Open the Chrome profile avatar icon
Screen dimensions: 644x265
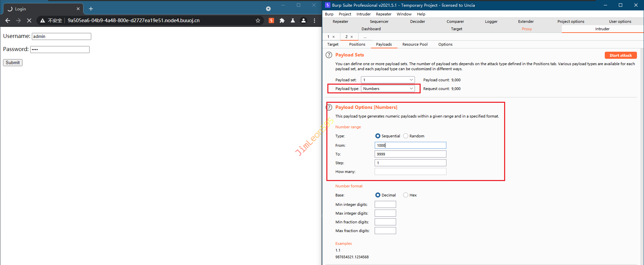[304, 20]
